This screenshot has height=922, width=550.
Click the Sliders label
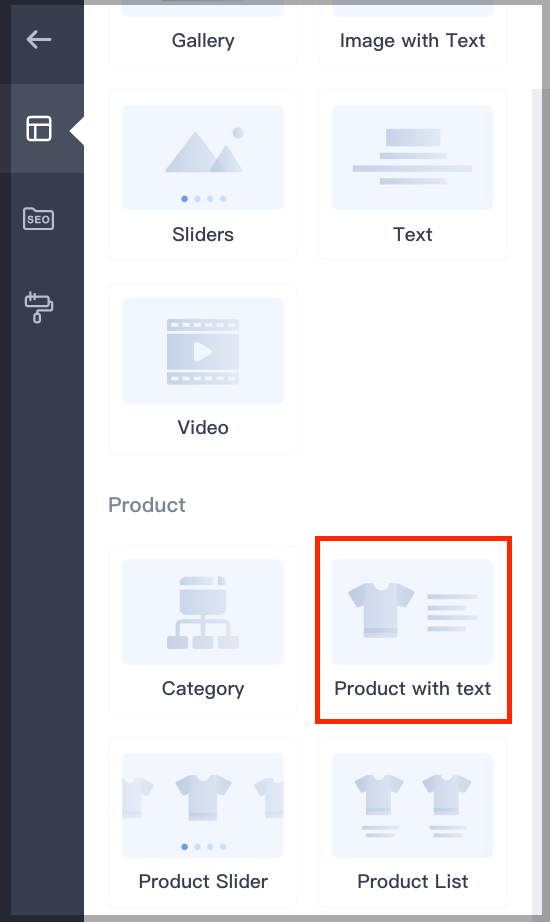203,235
